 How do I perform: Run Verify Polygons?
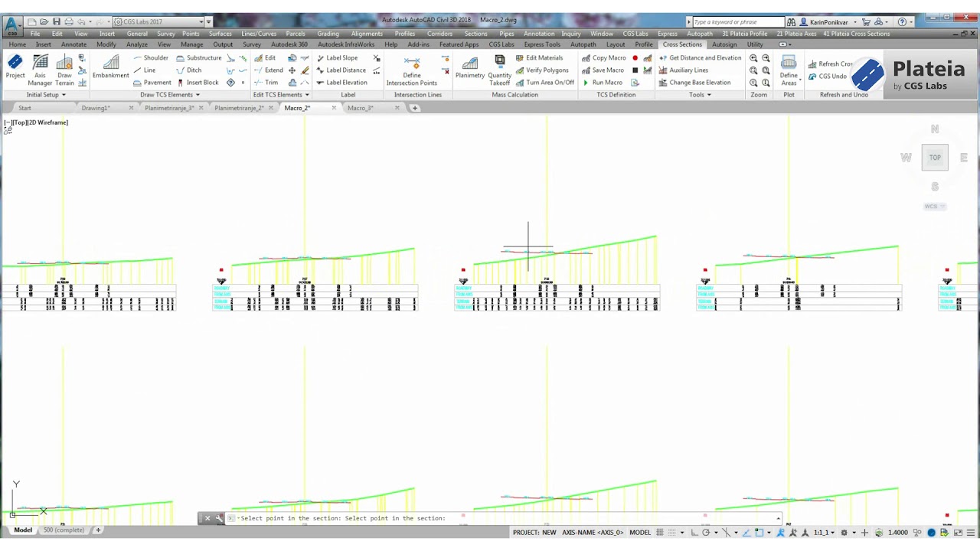(x=541, y=70)
